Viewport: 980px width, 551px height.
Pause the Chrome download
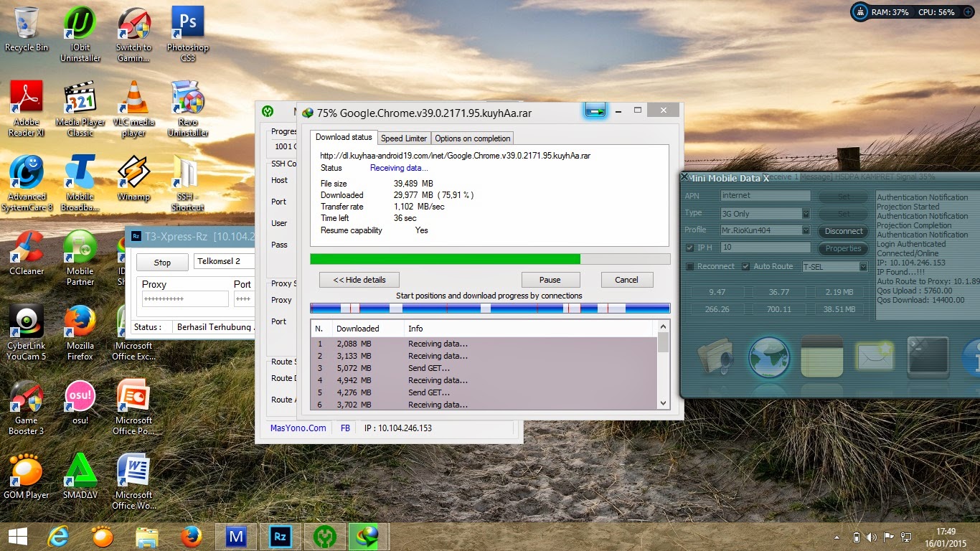(x=550, y=280)
